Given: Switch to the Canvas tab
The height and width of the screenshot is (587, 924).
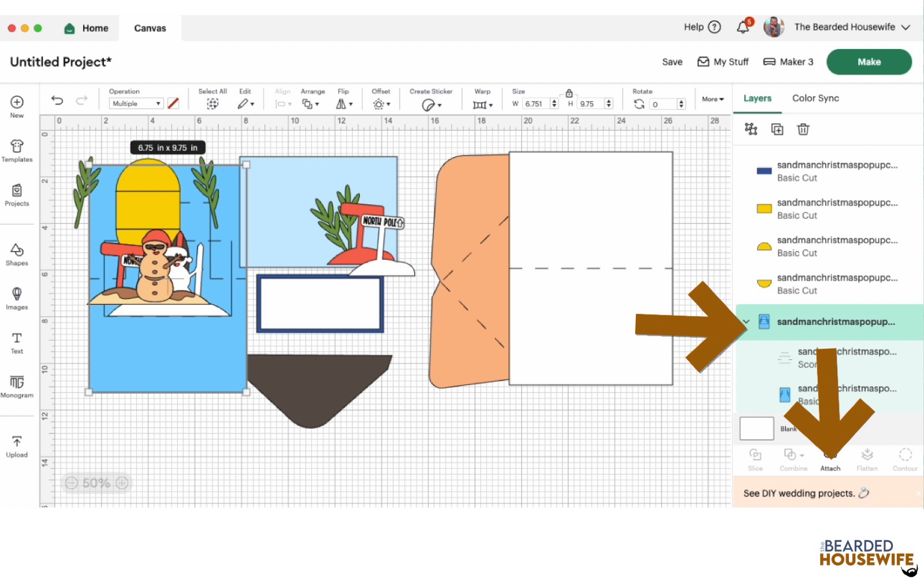Looking at the screenshot, I should click(x=150, y=28).
